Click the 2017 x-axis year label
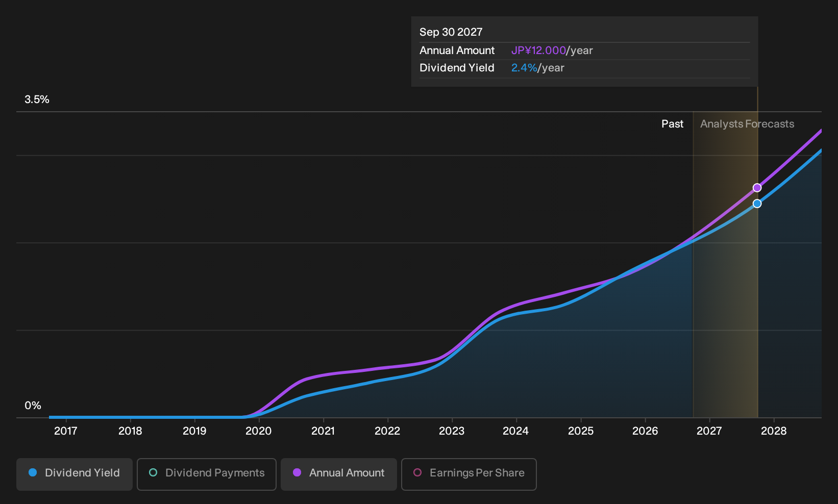The image size is (838, 504). coord(66,431)
